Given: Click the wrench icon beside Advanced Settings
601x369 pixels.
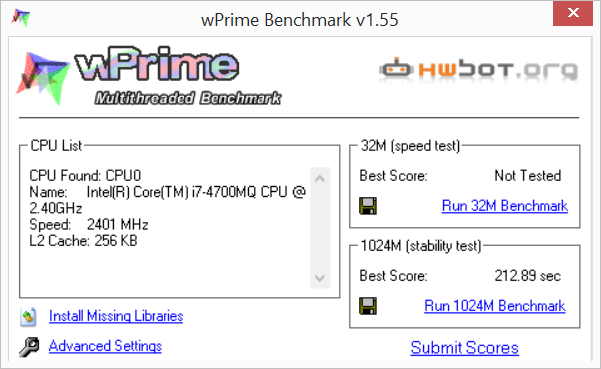Looking at the screenshot, I should (29, 346).
